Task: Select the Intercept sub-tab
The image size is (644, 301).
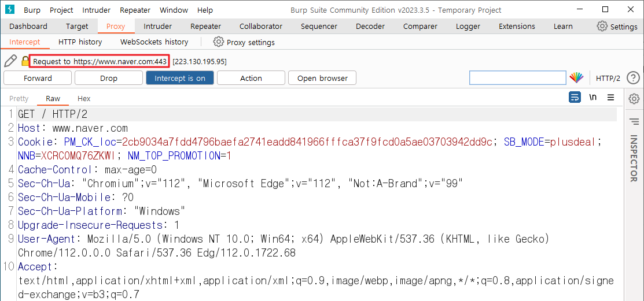Action: coord(25,42)
